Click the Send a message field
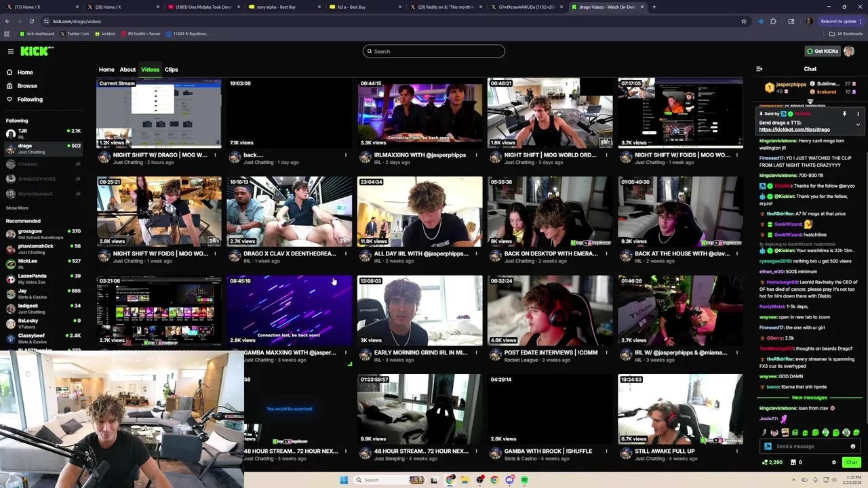This screenshot has height=488, width=868. 810,447
